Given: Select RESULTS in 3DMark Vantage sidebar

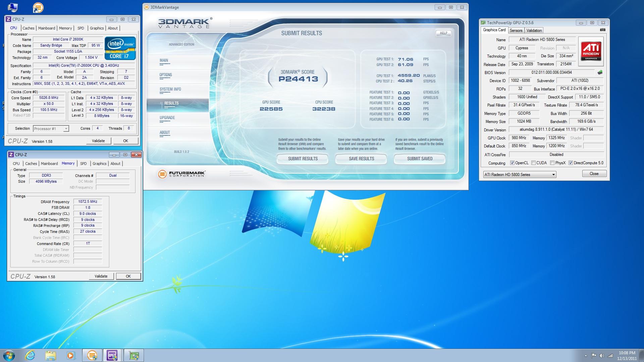Looking at the screenshot, I should [x=178, y=105].
